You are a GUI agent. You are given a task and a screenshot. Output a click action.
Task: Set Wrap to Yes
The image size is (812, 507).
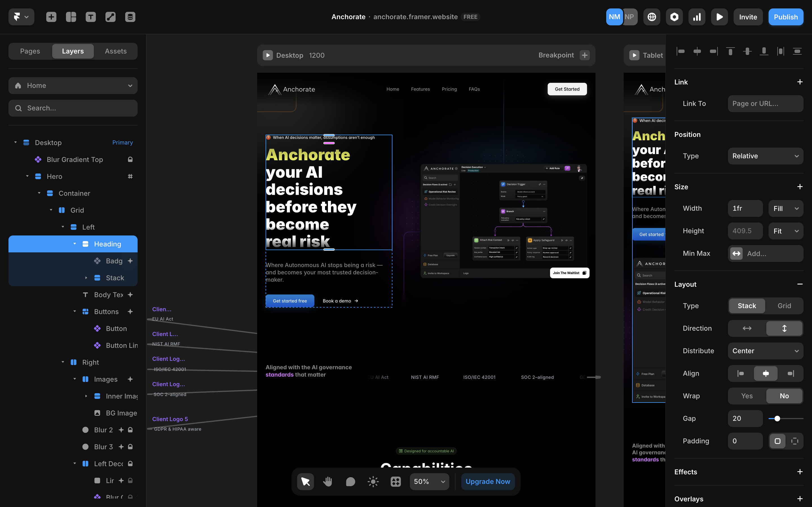(x=747, y=396)
